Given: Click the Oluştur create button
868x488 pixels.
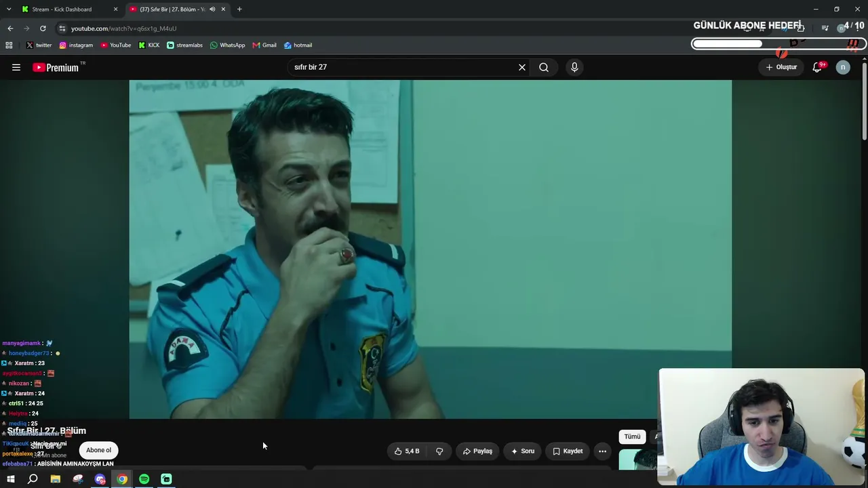Looking at the screenshot, I should coord(781,67).
